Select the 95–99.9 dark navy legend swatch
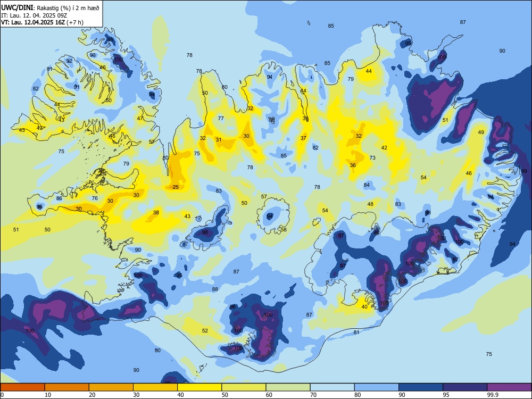The height and width of the screenshot is (399, 532). tap(465, 387)
